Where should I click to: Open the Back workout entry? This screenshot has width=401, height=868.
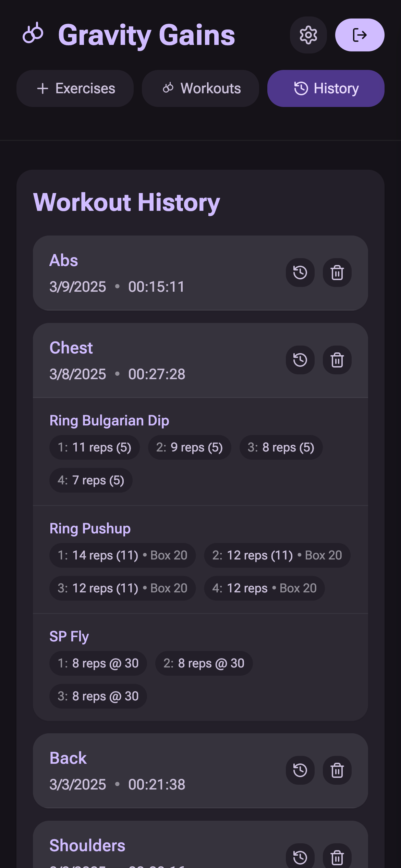[x=68, y=758]
